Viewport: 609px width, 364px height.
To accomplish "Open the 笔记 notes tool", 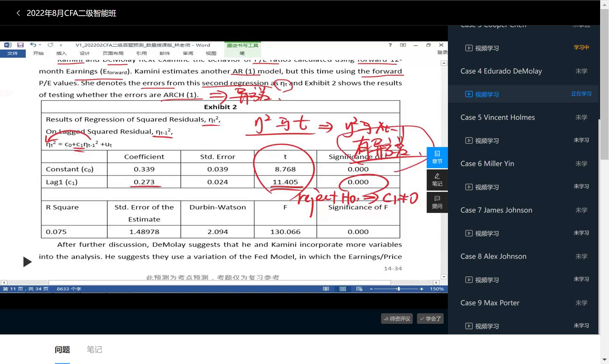I will (437, 180).
